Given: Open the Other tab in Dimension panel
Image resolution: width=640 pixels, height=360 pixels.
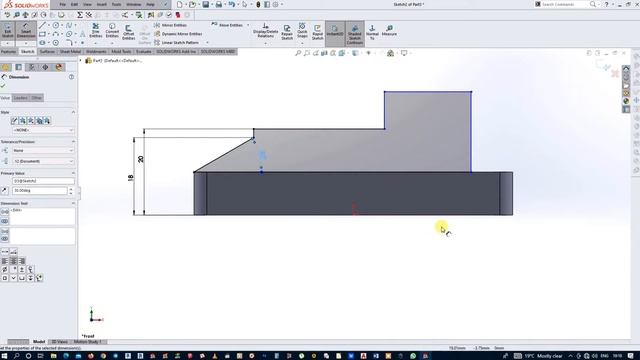Looking at the screenshot, I should (x=36, y=98).
